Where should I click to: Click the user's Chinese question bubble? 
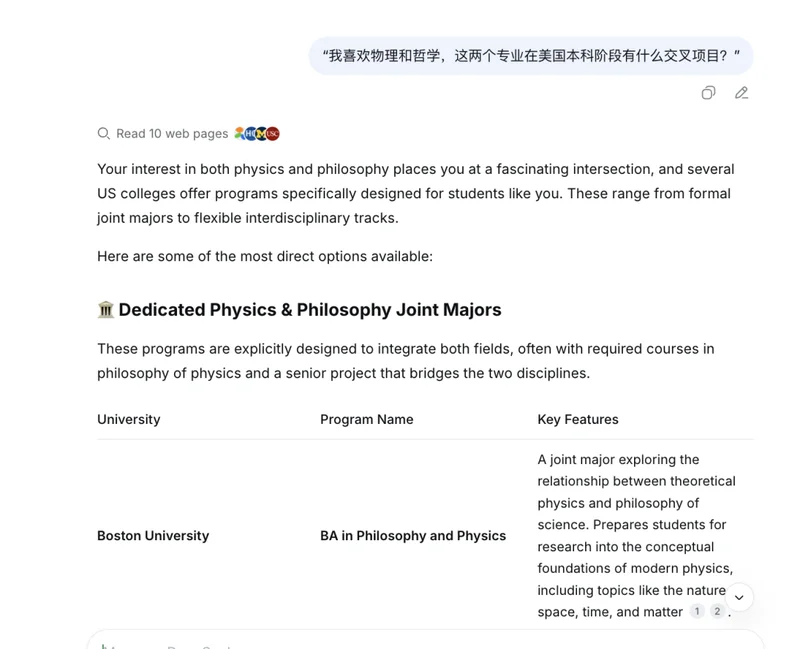531,56
